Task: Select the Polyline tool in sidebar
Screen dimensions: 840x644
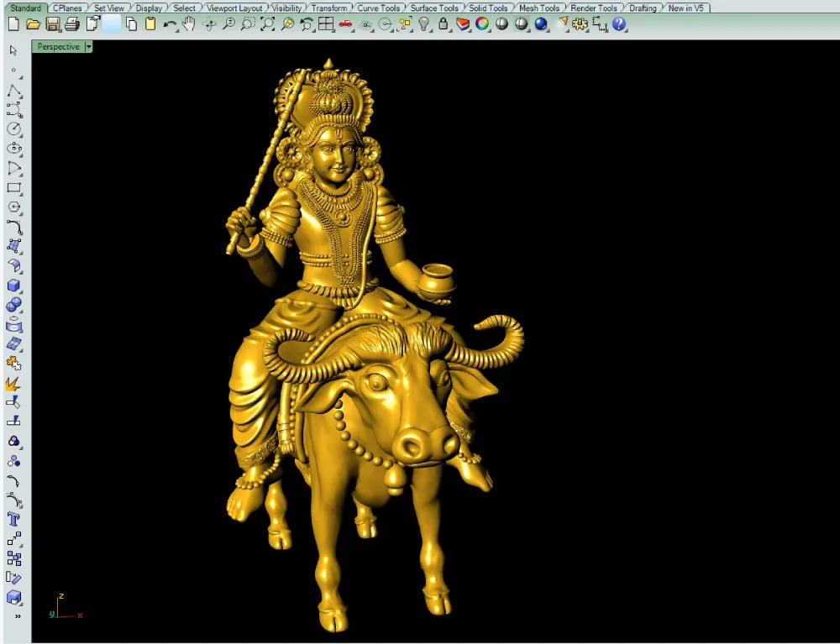Action: coord(14,90)
